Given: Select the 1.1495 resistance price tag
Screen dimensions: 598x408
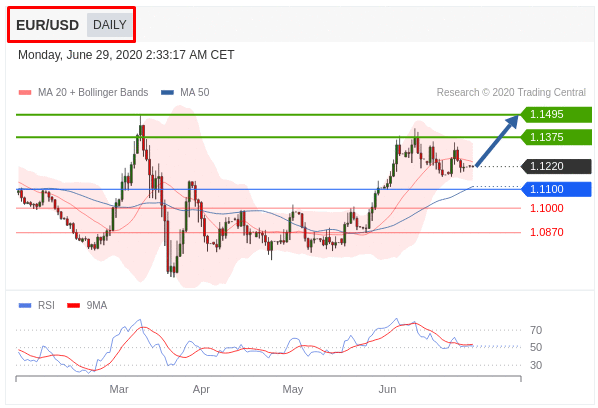Looking at the screenshot, I should pyautogui.click(x=556, y=114).
